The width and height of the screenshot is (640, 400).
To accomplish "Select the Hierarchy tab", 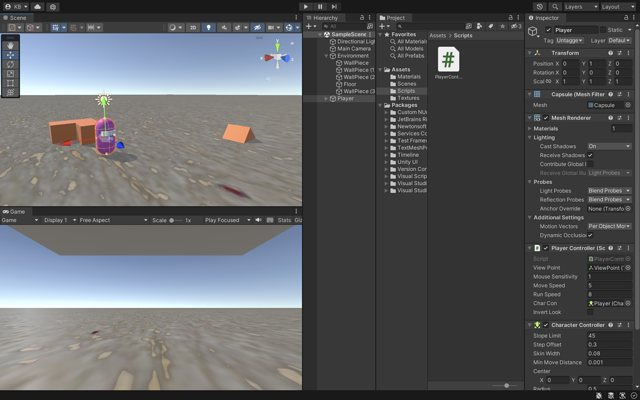I will click(323, 18).
